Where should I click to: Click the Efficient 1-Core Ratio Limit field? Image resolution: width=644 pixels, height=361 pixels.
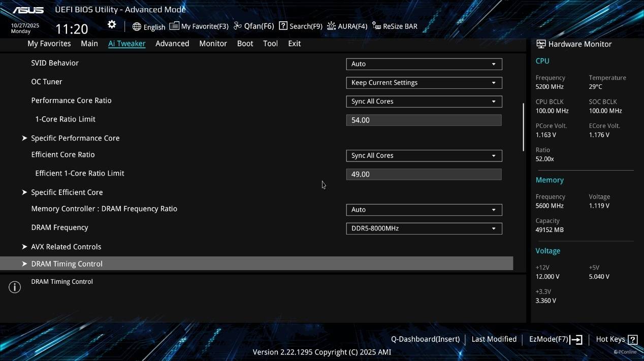tap(424, 174)
